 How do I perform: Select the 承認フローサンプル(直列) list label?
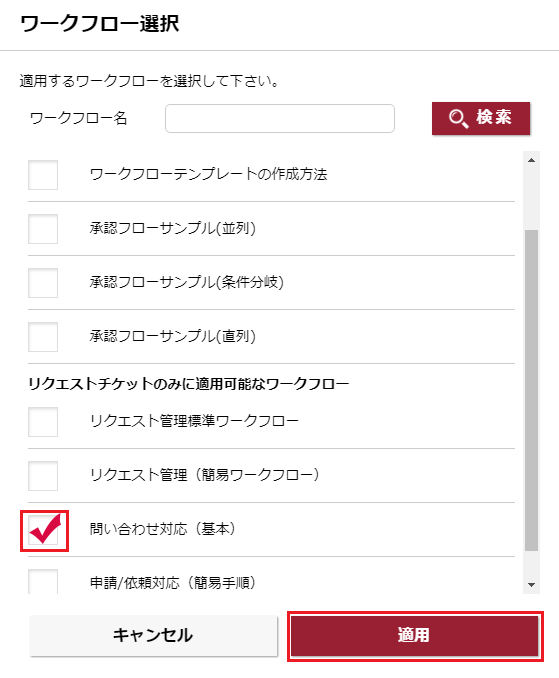click(172, 336)
